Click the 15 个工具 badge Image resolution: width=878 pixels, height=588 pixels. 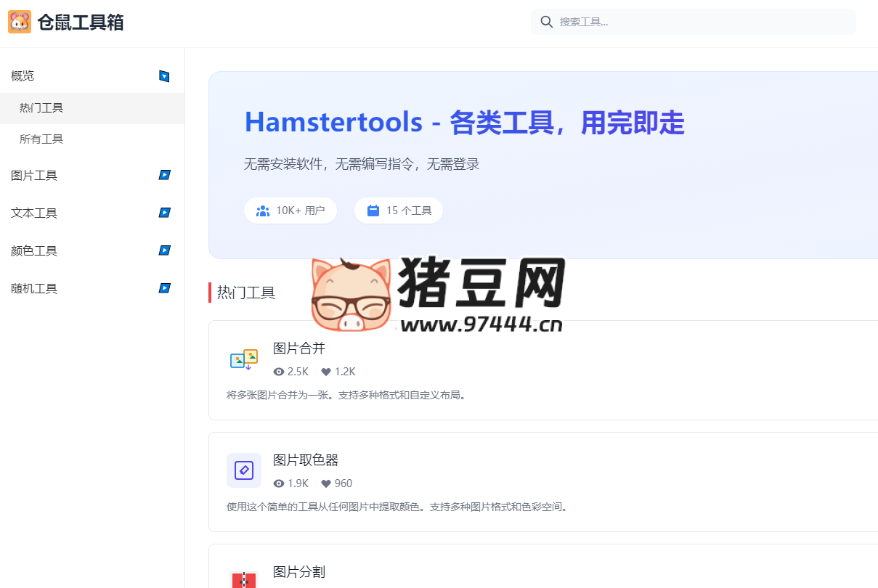pyautogui.click(x=399, y=211)
